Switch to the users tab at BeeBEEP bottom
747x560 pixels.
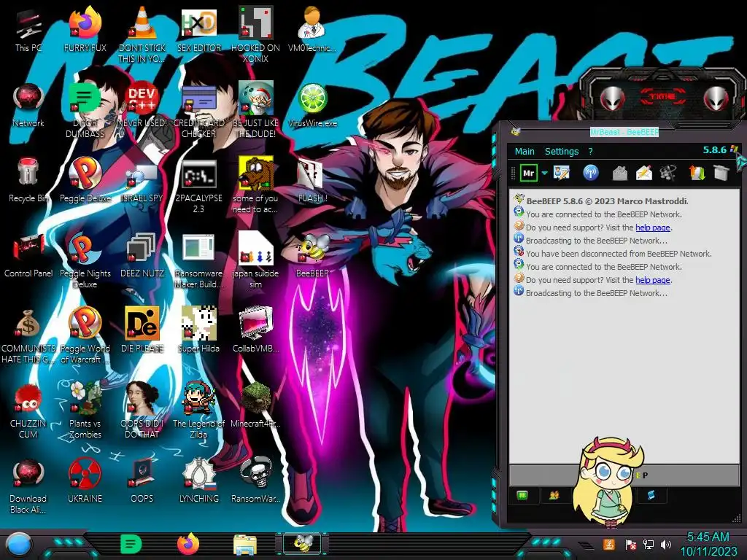(554, 496)
